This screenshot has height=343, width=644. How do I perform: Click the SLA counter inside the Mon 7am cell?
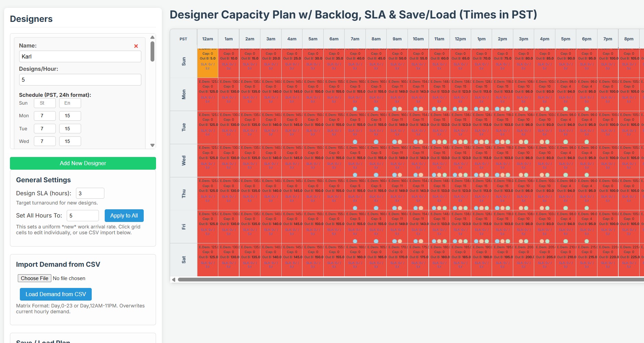356,100
